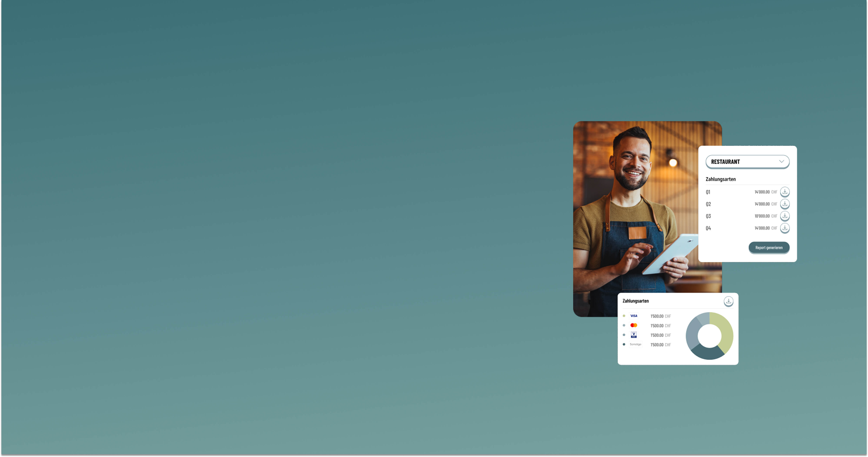
Task: Download the Q1 report
Action: point(785,192)
